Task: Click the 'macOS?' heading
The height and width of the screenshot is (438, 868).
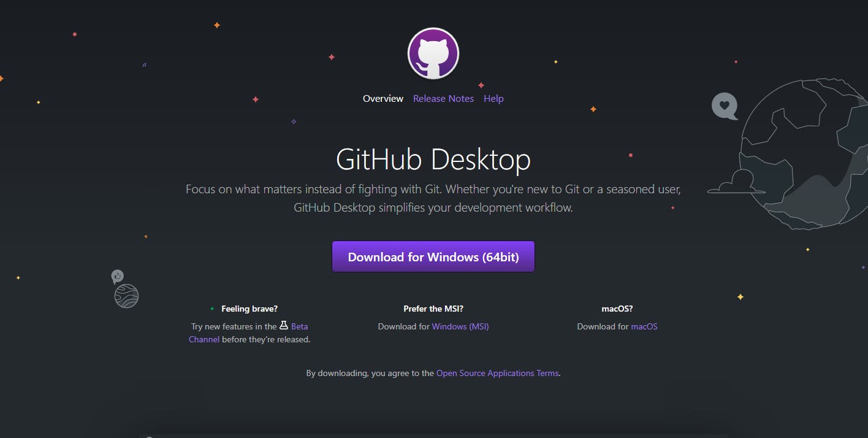Action: tap(617, 309)
